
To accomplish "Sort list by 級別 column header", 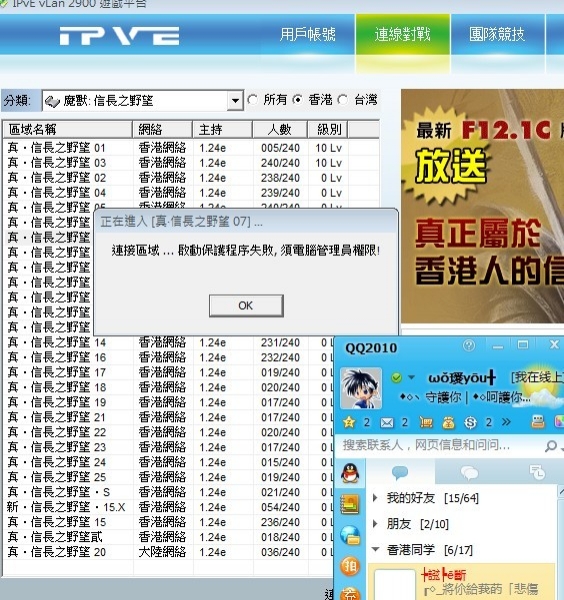I will click(328, 129).
